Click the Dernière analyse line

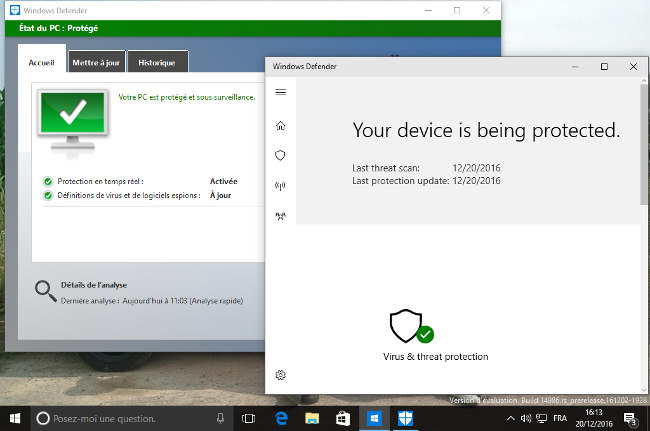pos(152,301)
